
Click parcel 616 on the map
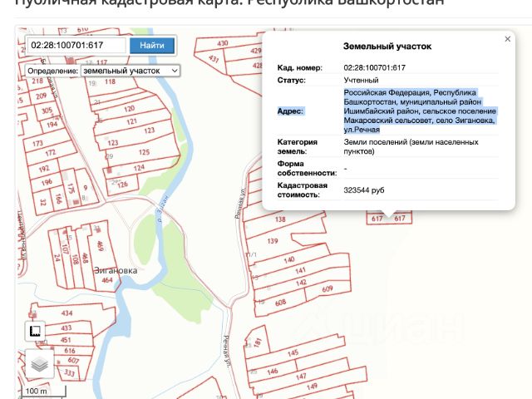70,351
